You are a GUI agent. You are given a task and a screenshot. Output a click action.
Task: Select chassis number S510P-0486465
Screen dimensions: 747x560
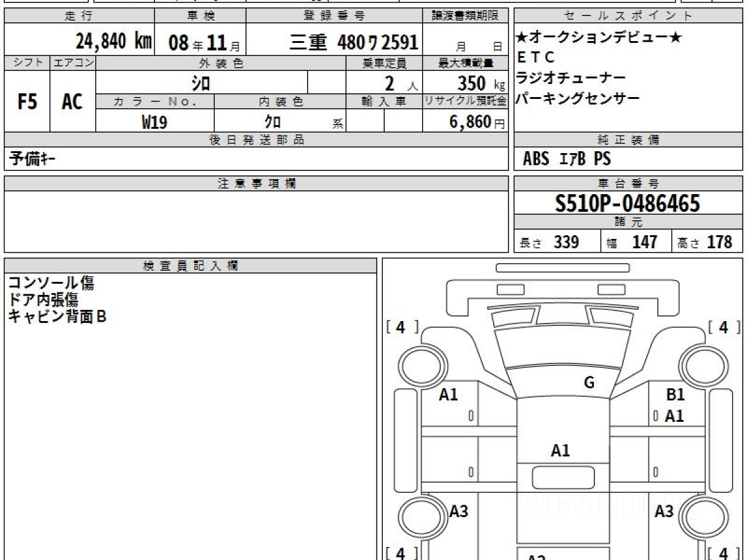point(628,203)
